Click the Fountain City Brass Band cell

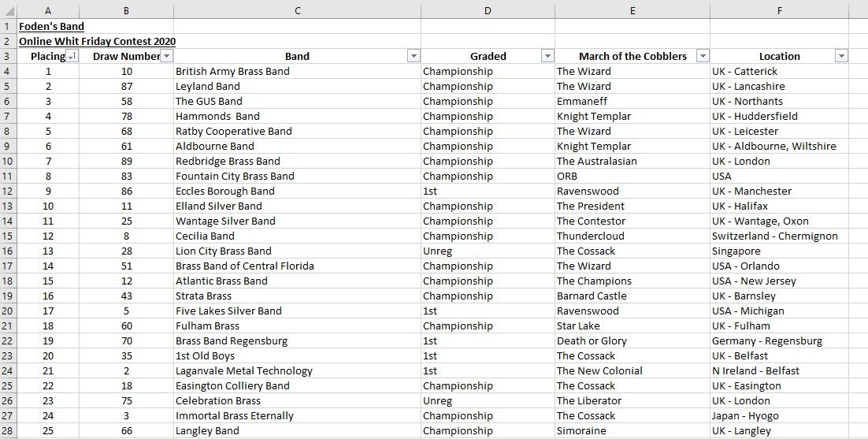297,176
